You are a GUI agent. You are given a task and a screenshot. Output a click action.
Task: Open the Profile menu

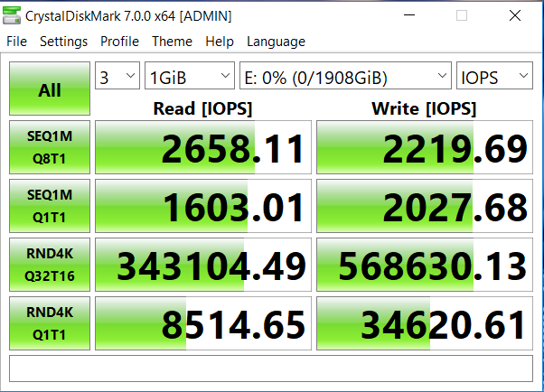[119, 42]
